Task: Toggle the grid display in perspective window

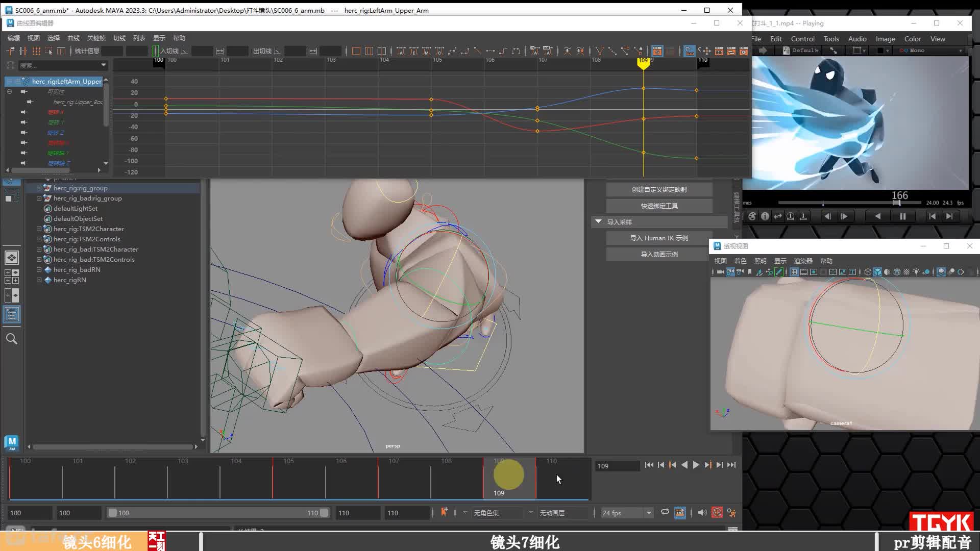Action: [x=794, y=272]
